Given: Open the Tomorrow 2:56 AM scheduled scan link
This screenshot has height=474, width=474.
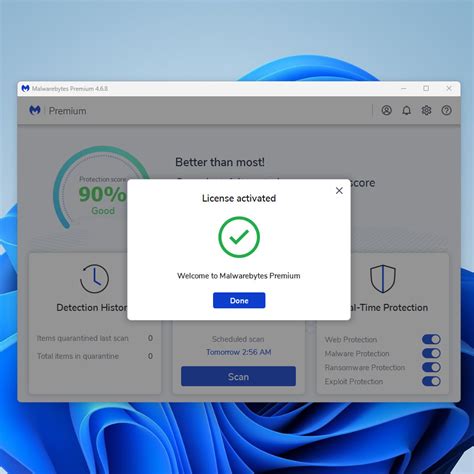Looking at the screenshot, I should (x=239, y=352).
